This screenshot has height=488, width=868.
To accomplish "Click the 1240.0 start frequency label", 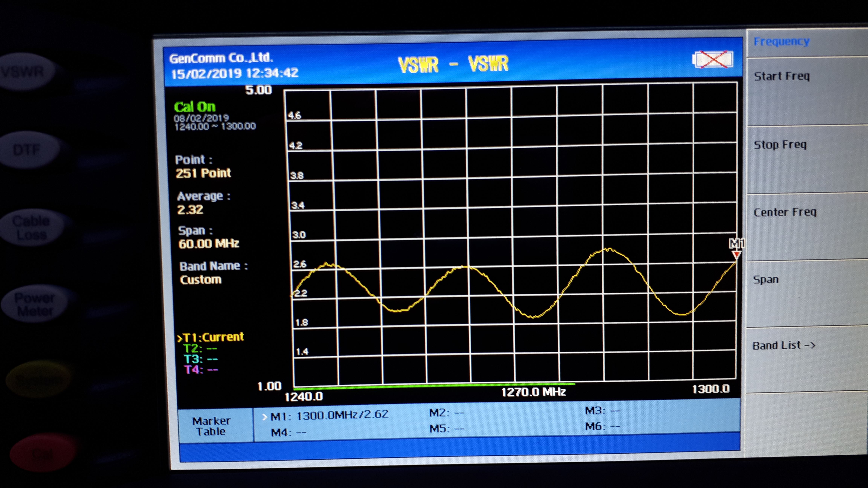I will tap(304, 396).
